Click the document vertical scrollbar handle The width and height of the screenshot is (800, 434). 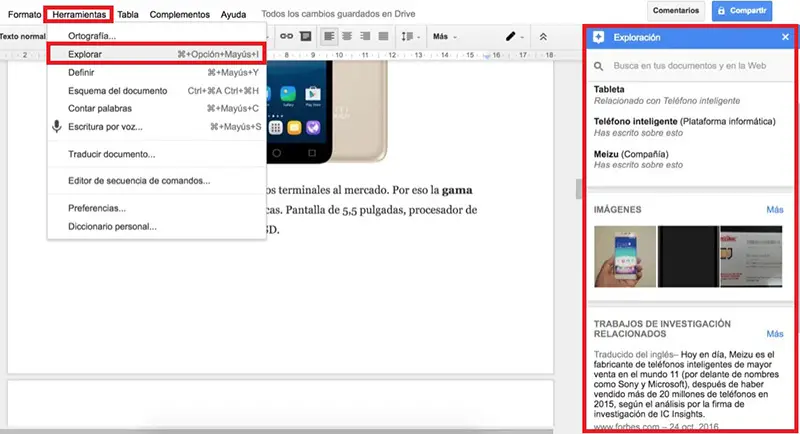[578, 189]
